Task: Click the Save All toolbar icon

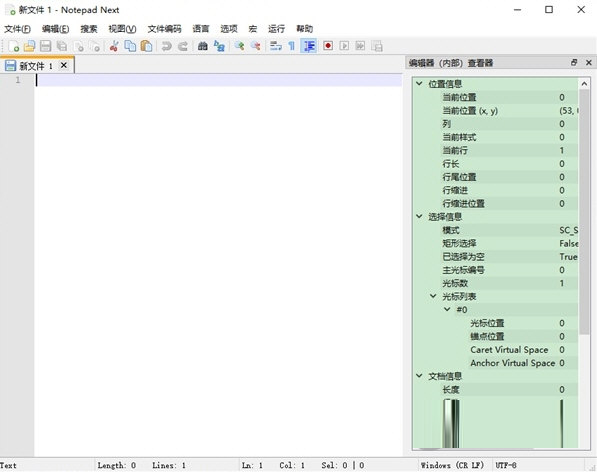Action: pyautogui.click(x=62, y=46)
